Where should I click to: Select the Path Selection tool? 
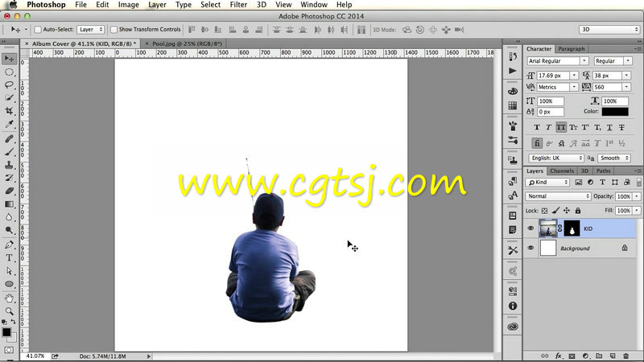(x=9, y=271)
